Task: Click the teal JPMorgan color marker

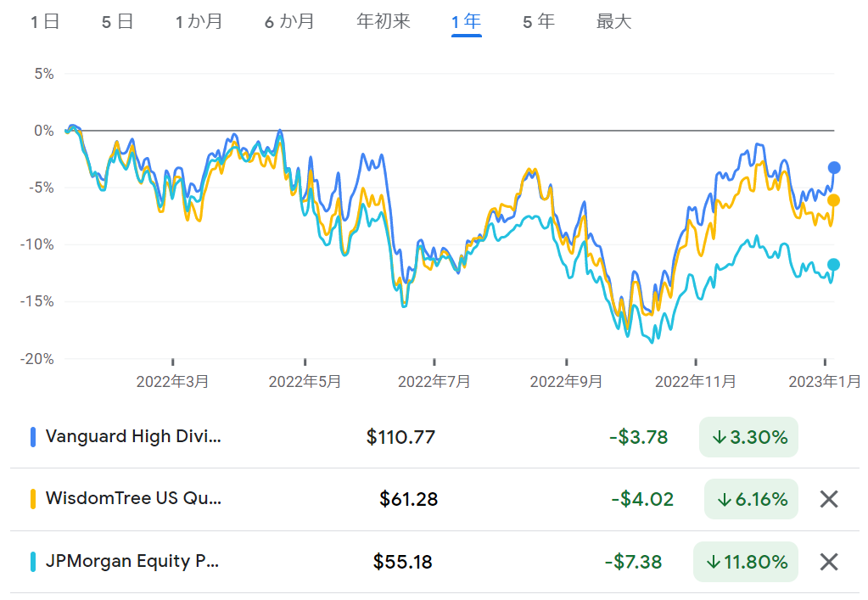Action: [x=33, y=562]
